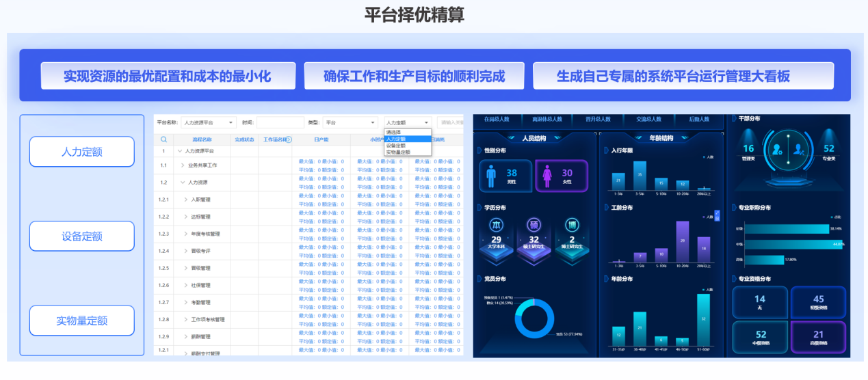
Task: Click the male figure icon in 性别分布
Action: point(490,176)
